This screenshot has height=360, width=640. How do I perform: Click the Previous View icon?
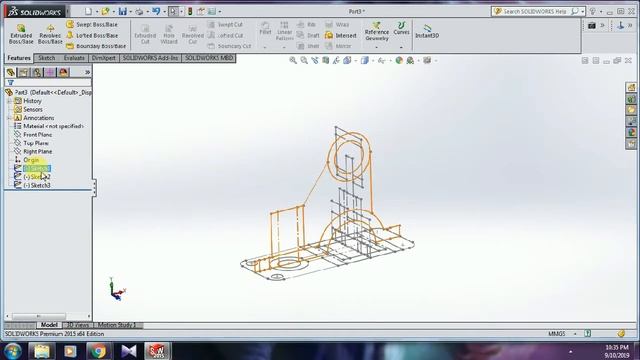pyautogui.click(x=315, y=60)
